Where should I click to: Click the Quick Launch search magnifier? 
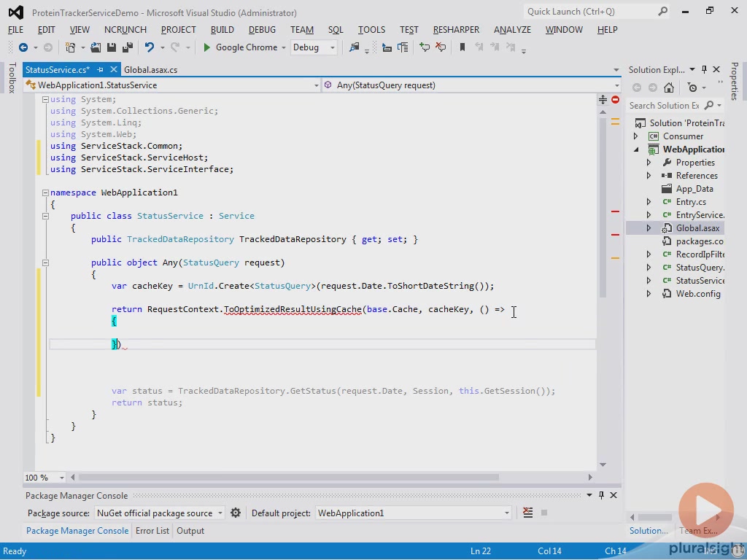pyautogui.click(x=662, y=12)
